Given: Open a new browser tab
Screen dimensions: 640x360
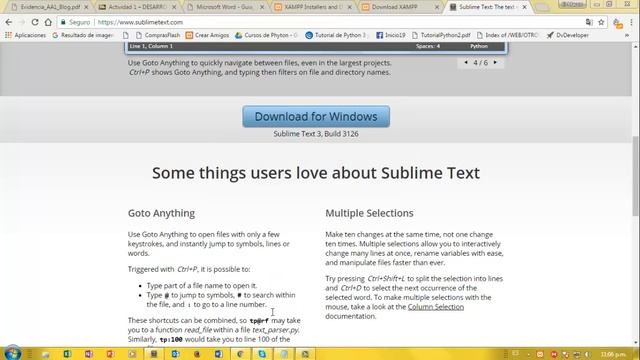Looking at the screenshot, I should [x=542, y=7].
